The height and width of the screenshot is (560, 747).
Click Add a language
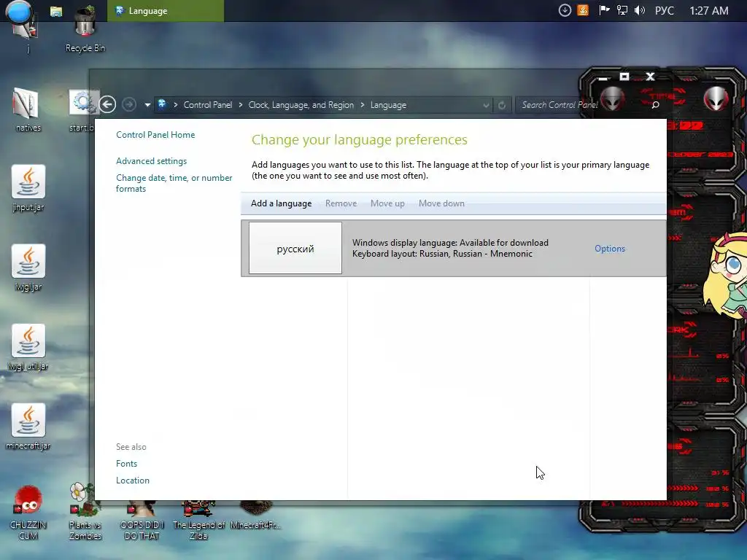click(x=281, y=203)
